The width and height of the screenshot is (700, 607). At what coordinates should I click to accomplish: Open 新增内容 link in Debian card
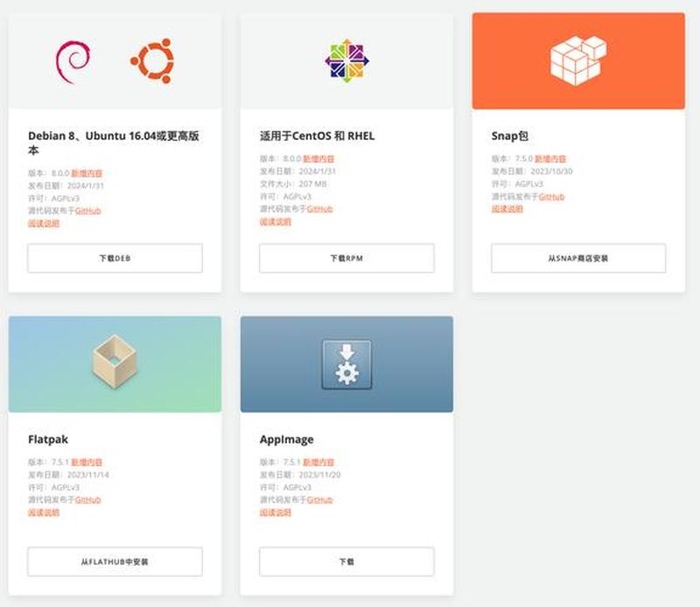(x=87, y=173)
